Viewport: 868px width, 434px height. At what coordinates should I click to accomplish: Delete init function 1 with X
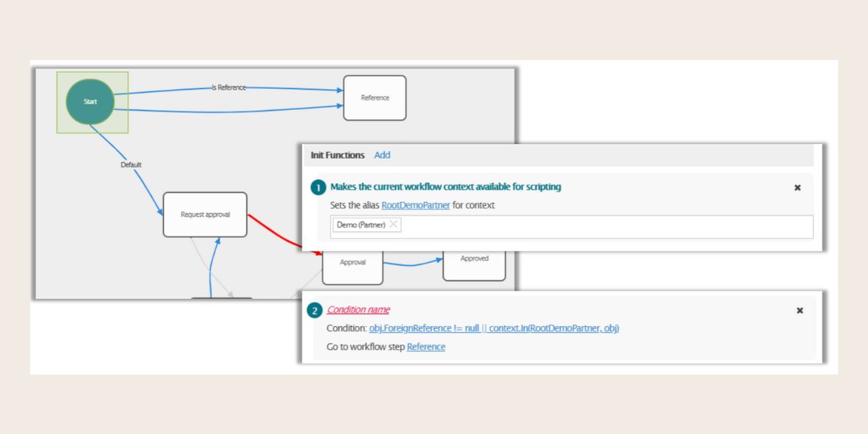click(x=797, y=188)
